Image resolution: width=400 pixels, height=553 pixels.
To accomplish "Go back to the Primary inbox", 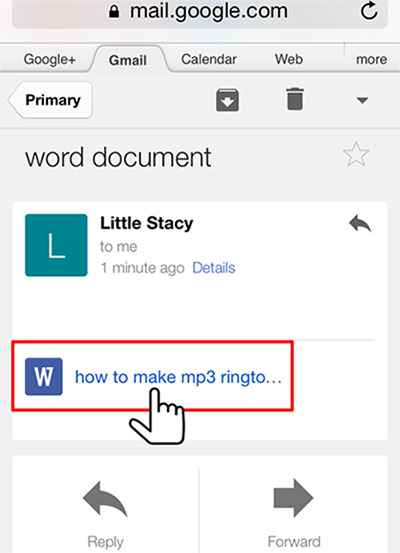I will pyautogui.click(x=50, y=100).
